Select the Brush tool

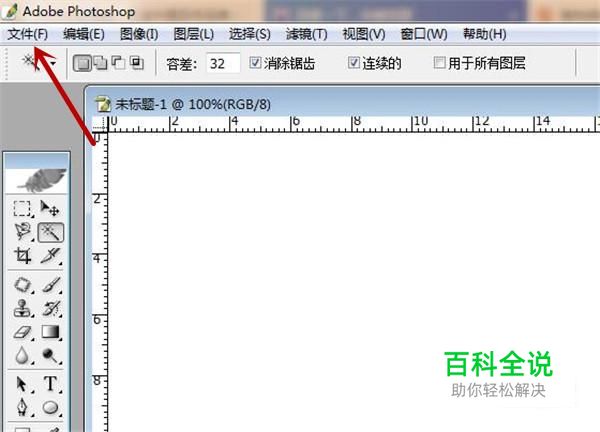tap(50, 285)
